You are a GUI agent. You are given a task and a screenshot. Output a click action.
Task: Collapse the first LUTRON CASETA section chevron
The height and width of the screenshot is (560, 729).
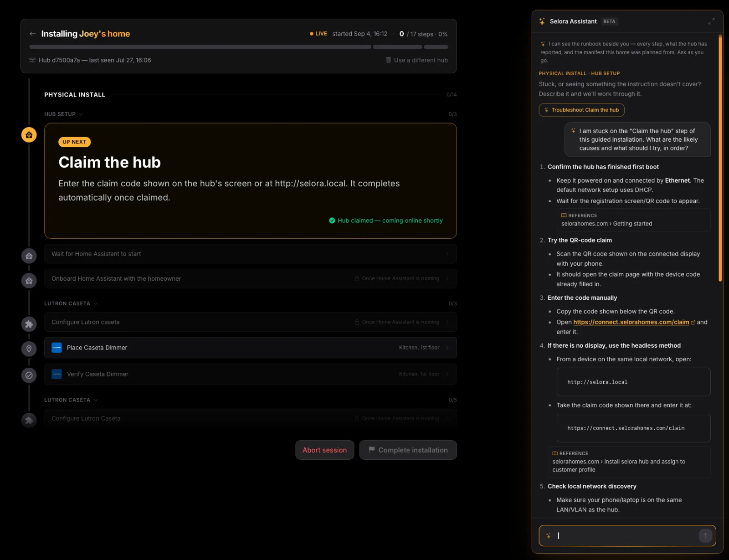(96, 303)
